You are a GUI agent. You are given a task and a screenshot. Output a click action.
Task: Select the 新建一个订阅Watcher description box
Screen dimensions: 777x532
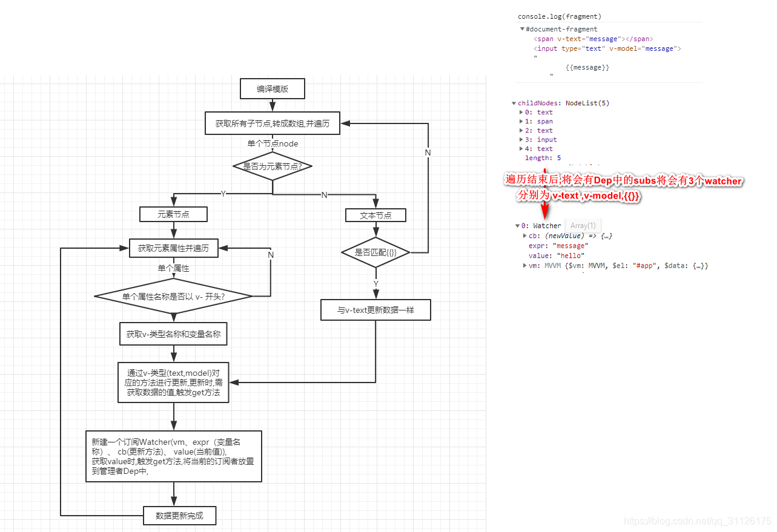174,456
